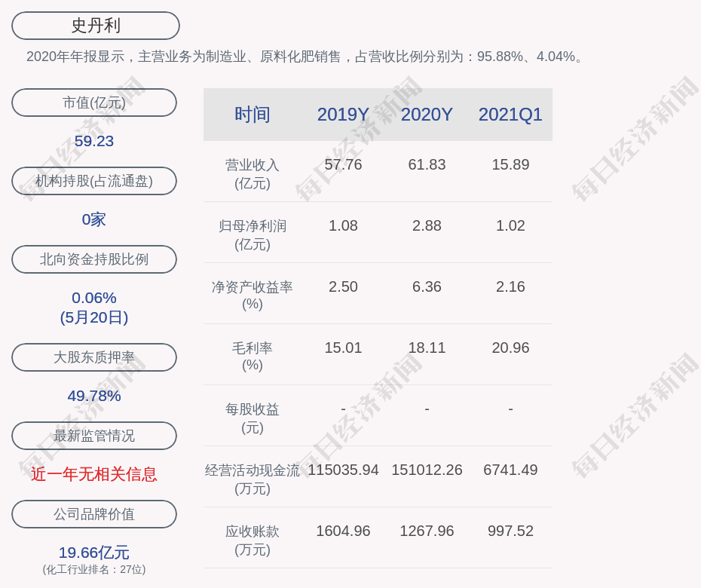This screenshot has width=701, height=588.
Task: Click the 机构持股(占流通盘) label
Action: coord(94,181)
